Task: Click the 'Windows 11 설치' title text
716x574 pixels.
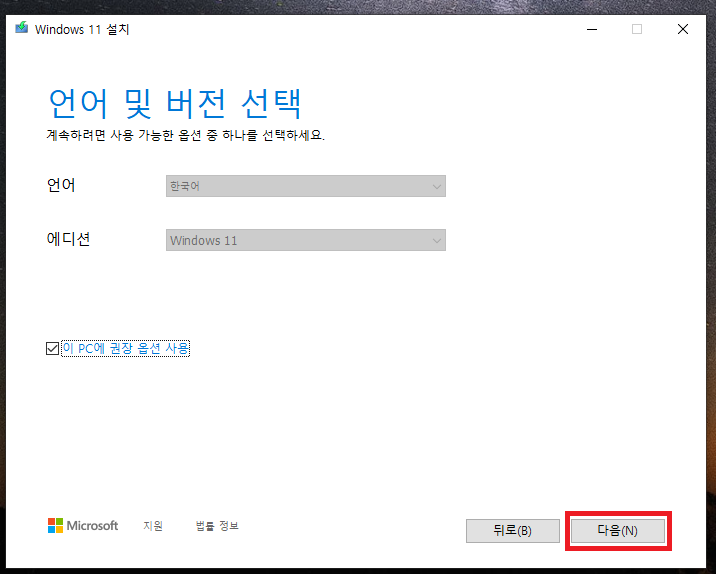Action: pyautogui.click(x=82, y=29)
